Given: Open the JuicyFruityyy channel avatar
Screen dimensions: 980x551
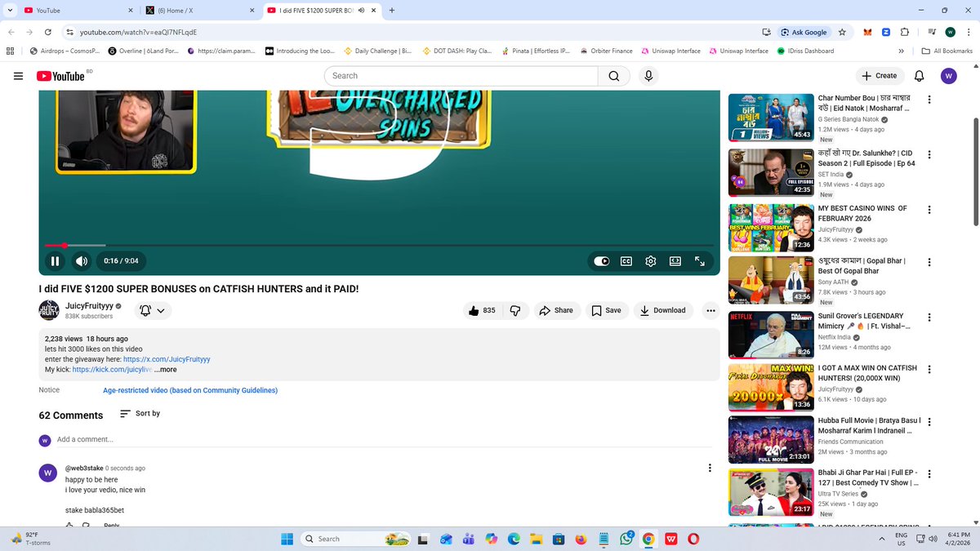Looking at the screenshot, I should tap(49, 310).
